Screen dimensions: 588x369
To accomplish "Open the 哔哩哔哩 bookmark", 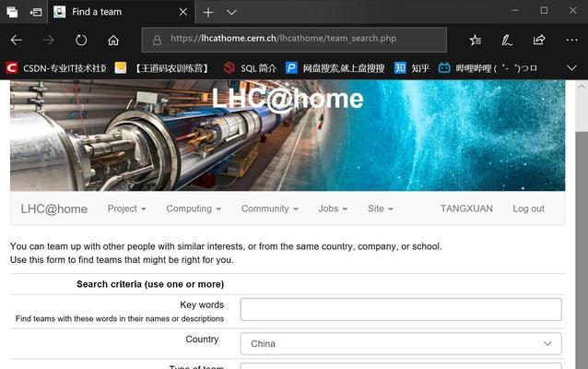I will [488, 68].
